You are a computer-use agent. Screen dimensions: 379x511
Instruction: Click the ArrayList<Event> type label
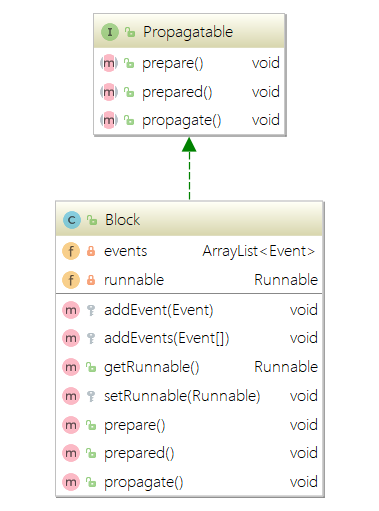[x=259, y=251]
